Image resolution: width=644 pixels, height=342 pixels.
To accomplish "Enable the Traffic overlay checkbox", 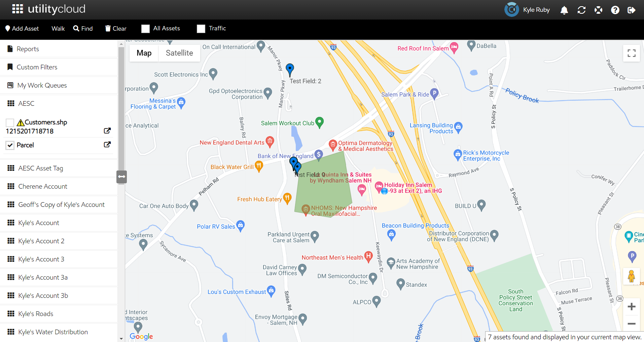I will [201, 29].
